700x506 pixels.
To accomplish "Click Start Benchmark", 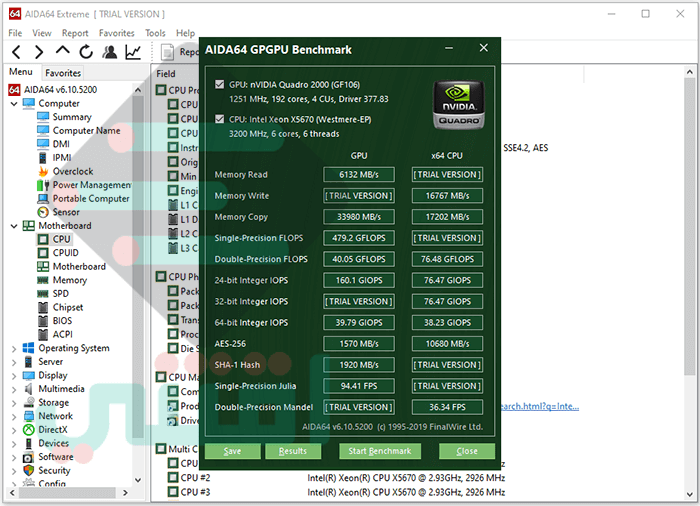I will tap(380, 451).
